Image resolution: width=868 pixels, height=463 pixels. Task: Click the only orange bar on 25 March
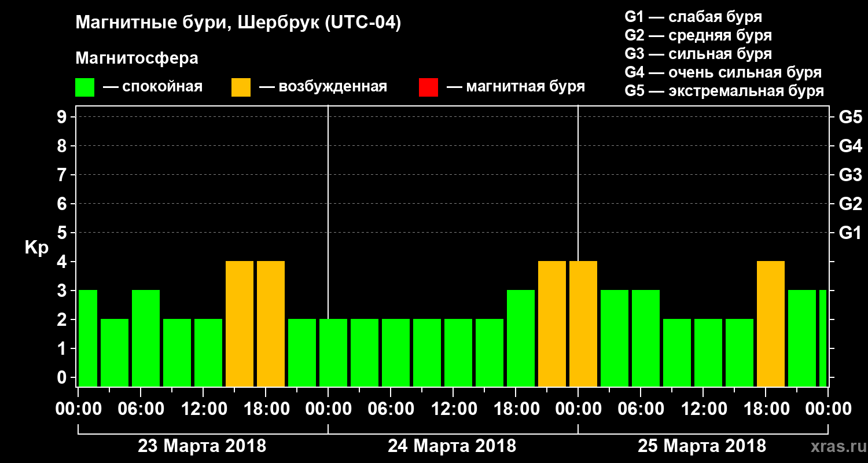(x=771, y=324)
